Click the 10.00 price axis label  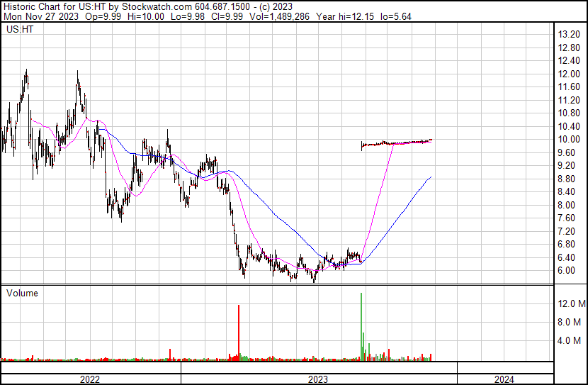[569, 140]
